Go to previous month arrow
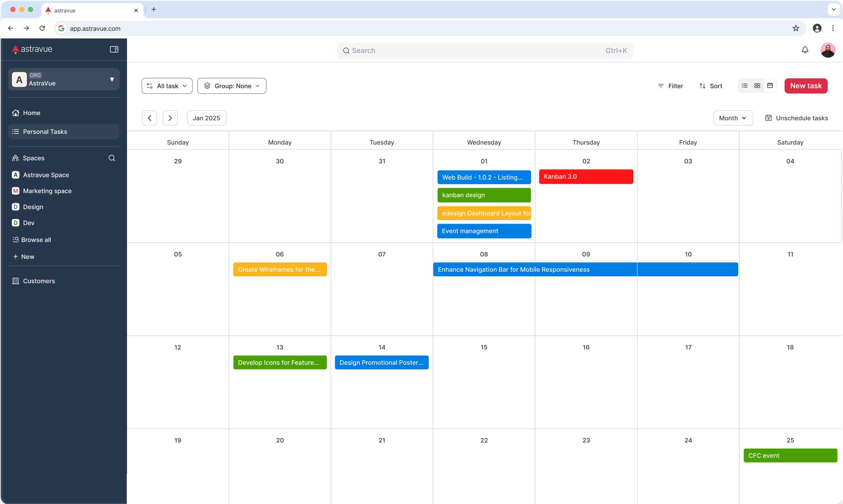 pos(149,118)
